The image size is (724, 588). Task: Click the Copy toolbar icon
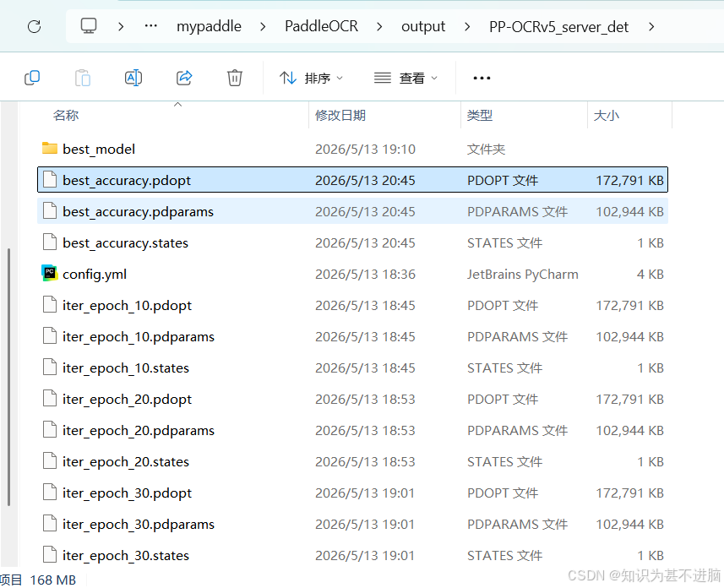[32, 78]
